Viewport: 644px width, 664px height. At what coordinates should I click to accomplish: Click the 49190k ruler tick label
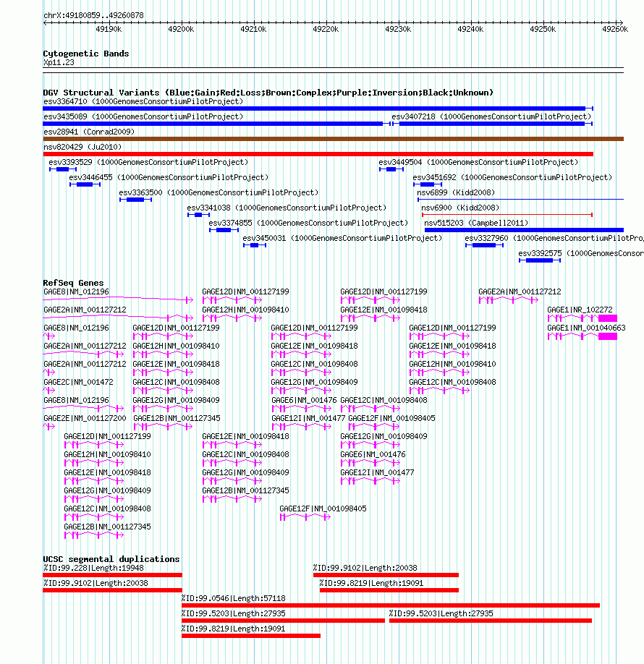click(109, 29)
